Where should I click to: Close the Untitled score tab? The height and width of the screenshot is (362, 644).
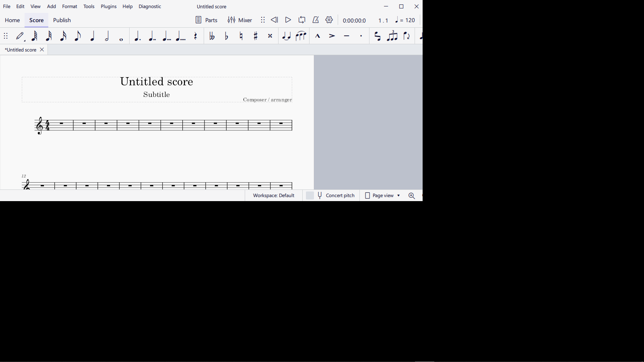click(42, 50)
